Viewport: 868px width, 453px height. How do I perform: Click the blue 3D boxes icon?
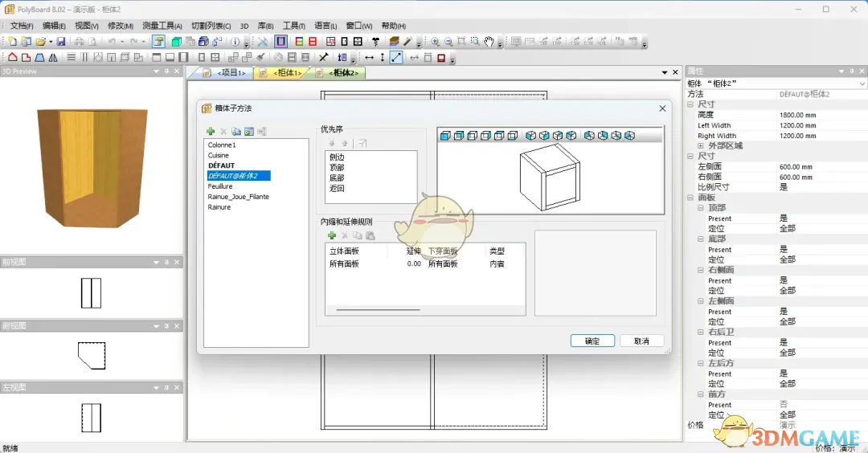(203, 42)
